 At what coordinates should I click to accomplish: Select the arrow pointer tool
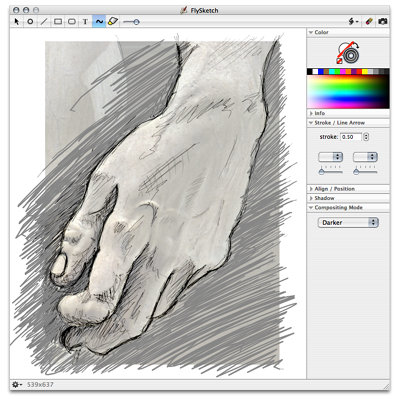point(17,22)
